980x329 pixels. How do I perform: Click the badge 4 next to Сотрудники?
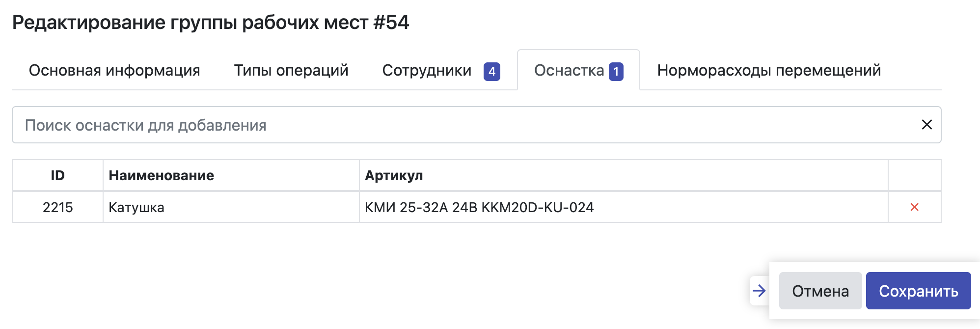(x=491, y=71)
